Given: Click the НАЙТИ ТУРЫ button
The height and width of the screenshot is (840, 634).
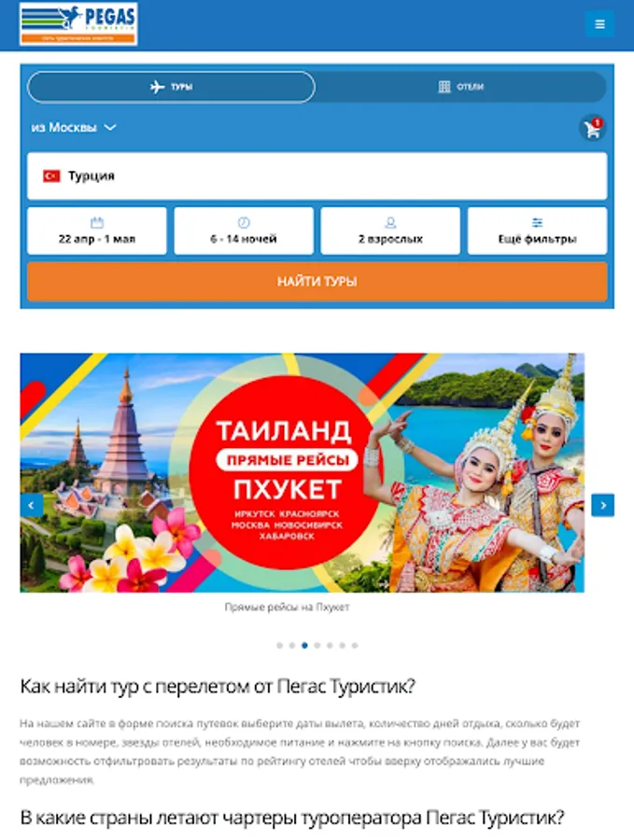Looking at the screenshot, I should (x=317, y=281).
